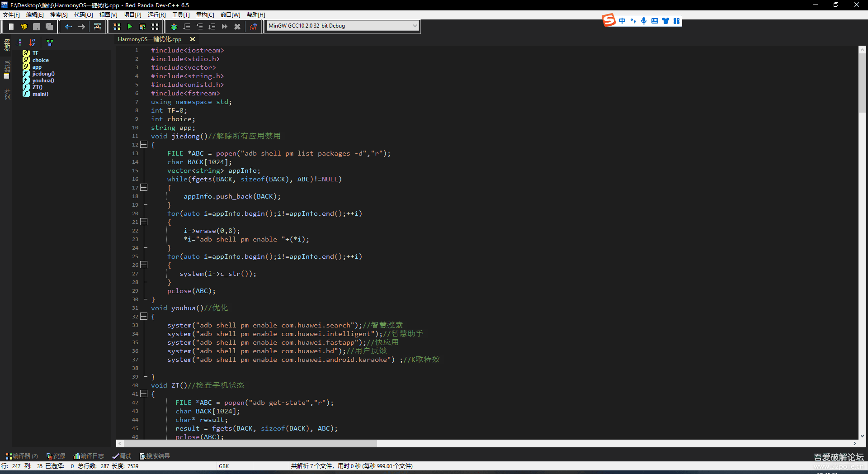Collapse the youhua function fold at line 32

point(144,317)
